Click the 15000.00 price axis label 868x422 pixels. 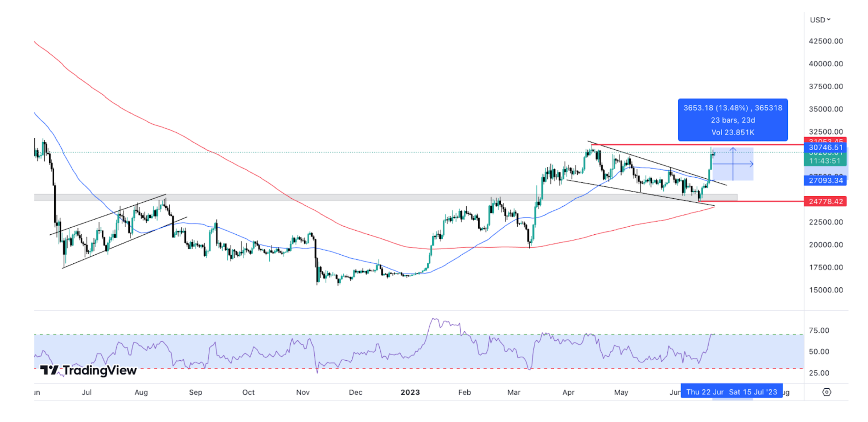[825, 290]
